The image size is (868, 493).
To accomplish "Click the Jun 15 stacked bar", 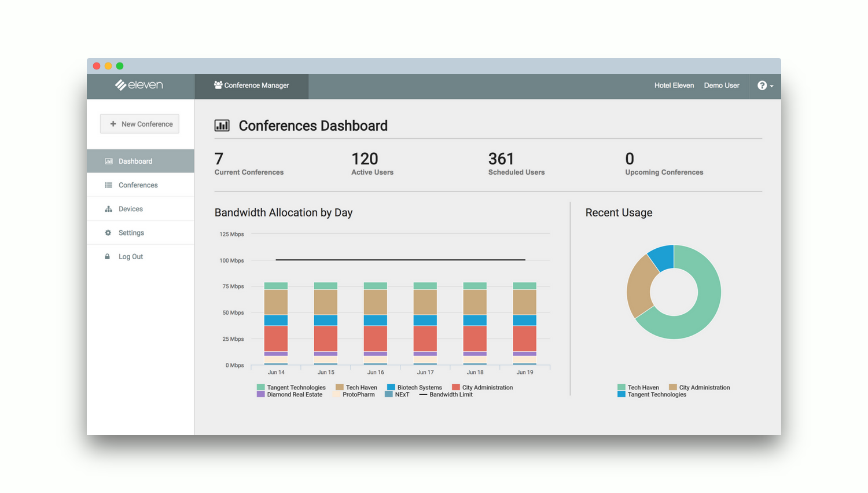I will tap(326, 323).
